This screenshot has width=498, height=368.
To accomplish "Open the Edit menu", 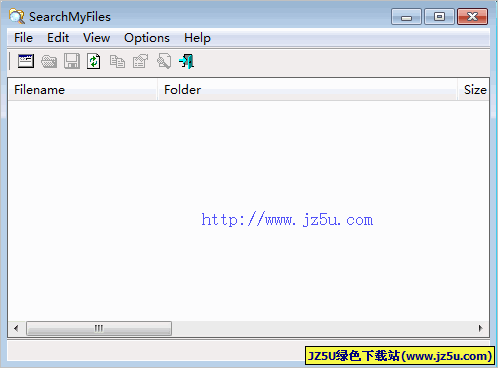I will (x=58, y=38).
